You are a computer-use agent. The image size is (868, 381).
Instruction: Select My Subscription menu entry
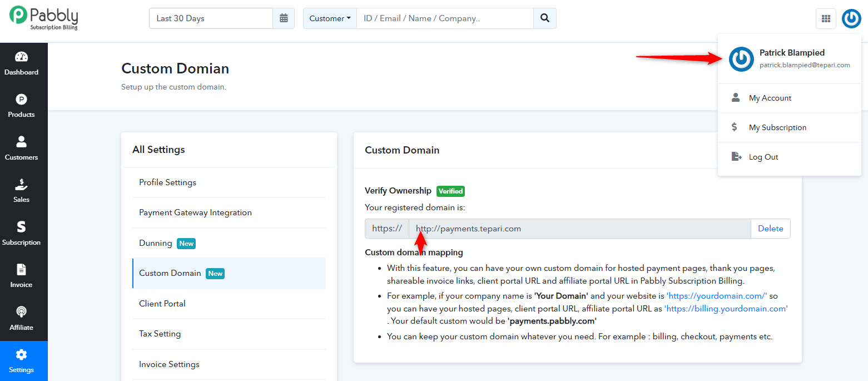[790, 127]
